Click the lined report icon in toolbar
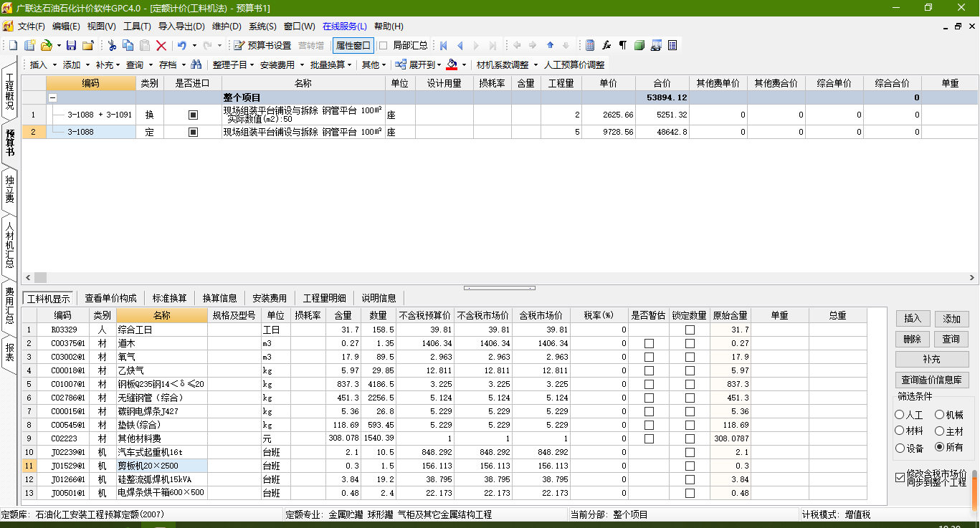The height and width of the screenshot is (528, 980). pos(672,45)
